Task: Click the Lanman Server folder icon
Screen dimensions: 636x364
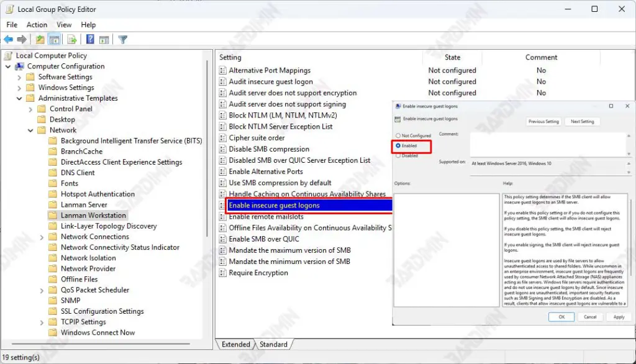Action: (x=52, y=204)
